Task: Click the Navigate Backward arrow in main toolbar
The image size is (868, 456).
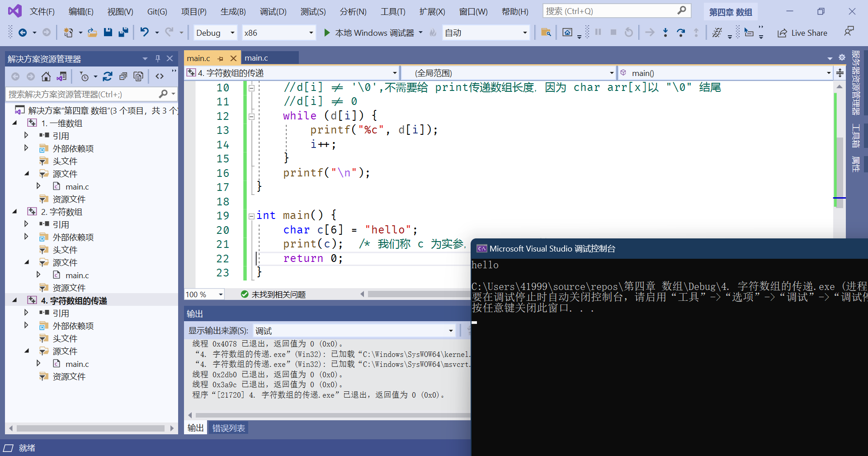Action: [23, 33]
